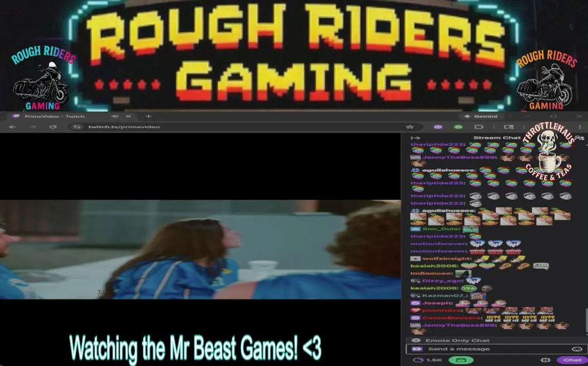
Task: Go forward in the browser
Action: [33, 127]
